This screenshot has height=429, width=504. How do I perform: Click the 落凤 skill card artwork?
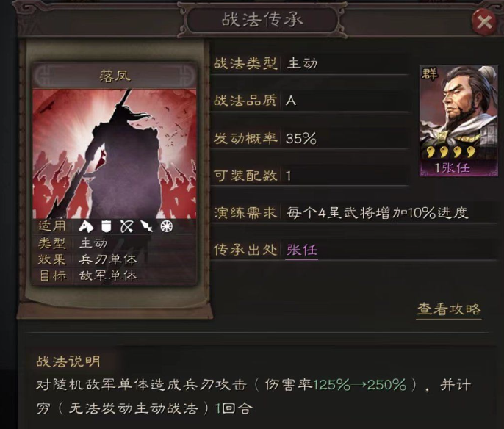coord(115,154)
